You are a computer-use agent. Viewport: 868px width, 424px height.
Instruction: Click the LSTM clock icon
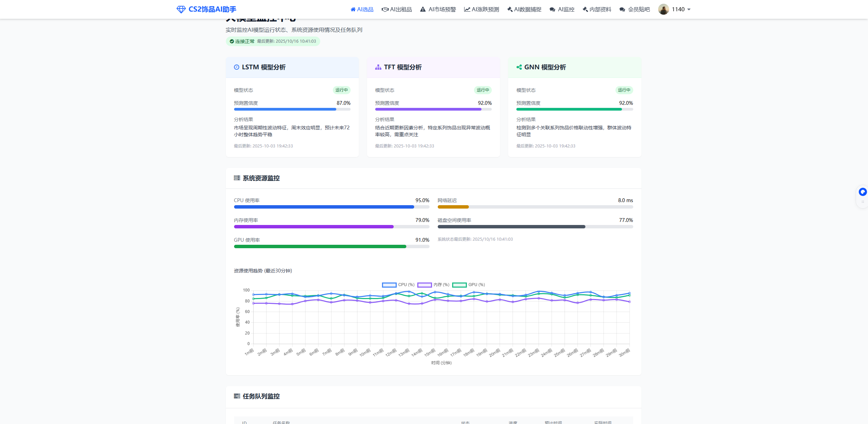pos(236,67)
